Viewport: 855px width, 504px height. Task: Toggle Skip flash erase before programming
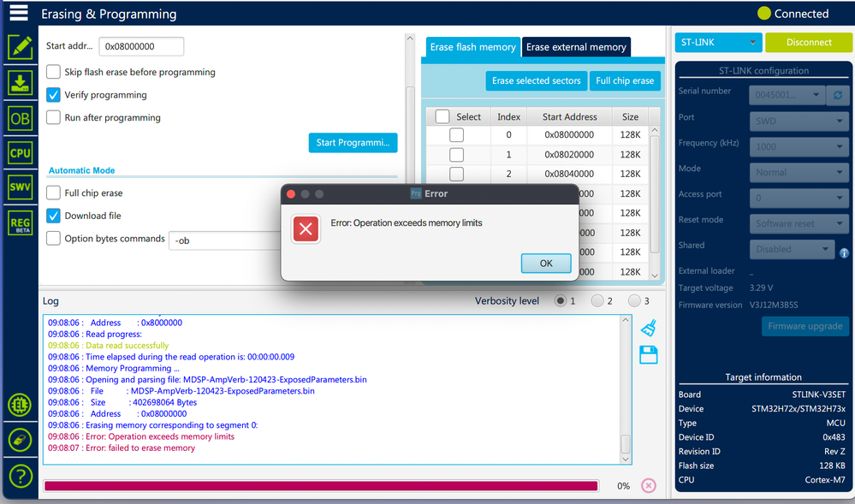[x=53, y=72]
